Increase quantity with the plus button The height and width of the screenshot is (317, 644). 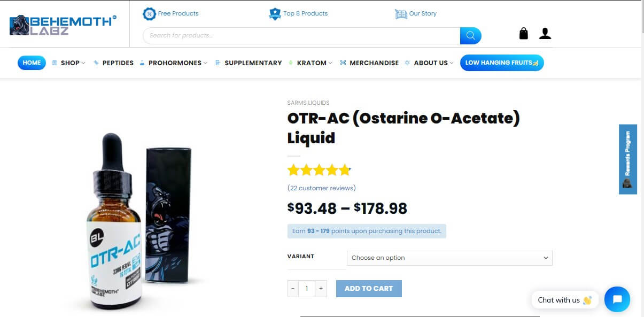pos(321,289)
